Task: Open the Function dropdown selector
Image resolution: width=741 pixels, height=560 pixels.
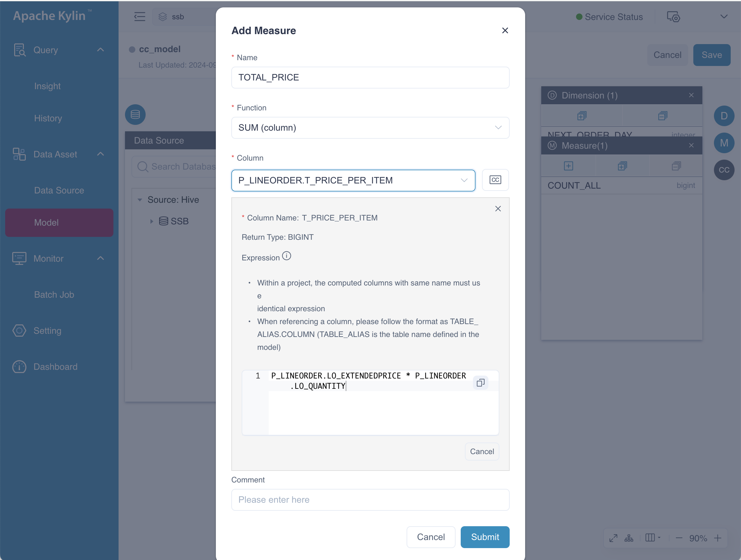Action: click(370, 128)
